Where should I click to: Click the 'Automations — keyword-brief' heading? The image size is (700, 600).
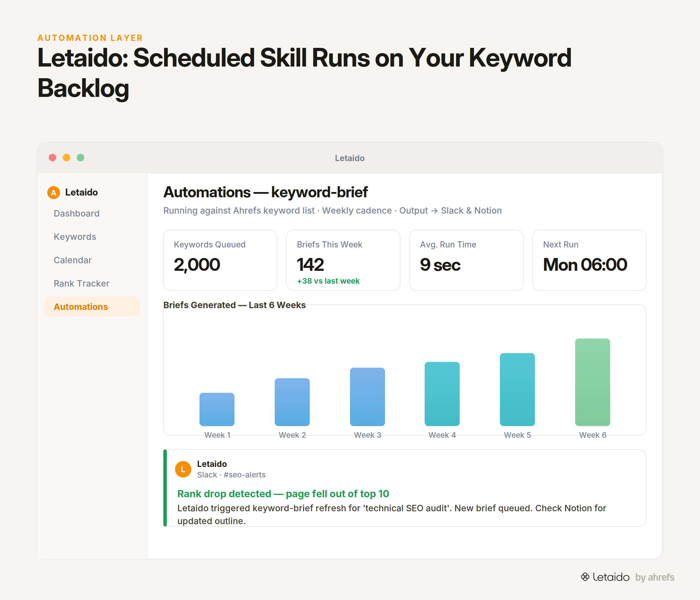point(265,192)
